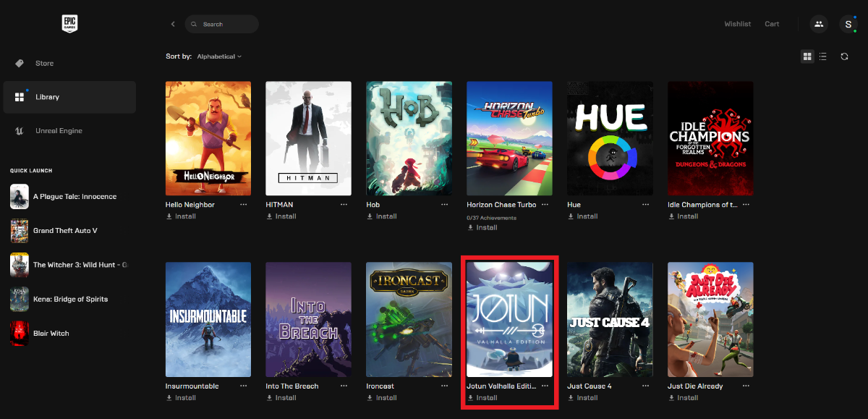Viewport: 868px width, 419px height.
Task: Open the Store section
Action: pyautogui.click(x=69, y=63)
